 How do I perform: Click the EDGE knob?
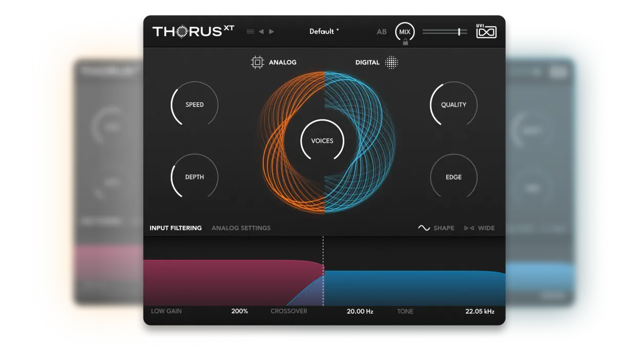click(x=454, y=177)
